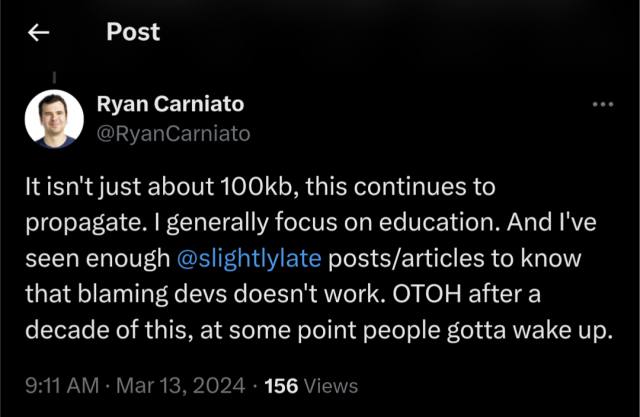Viewport: 640px width, 417px height.
Task: Click "posts/articles" in the post text
Action: (390, 259)
